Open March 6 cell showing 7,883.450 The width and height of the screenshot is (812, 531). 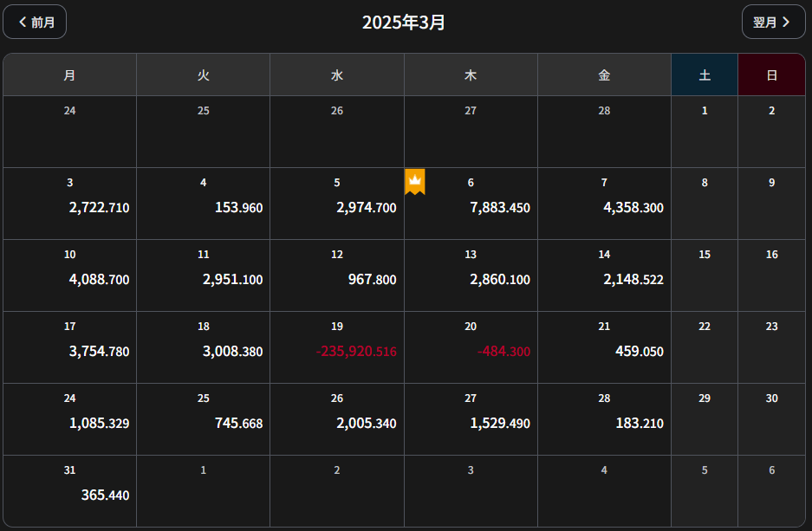coord(471,204)
